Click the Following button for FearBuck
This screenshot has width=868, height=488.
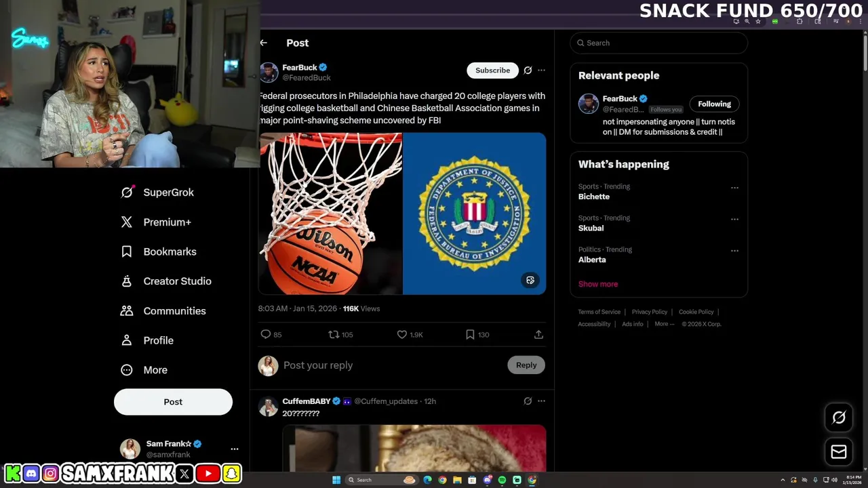[x=714, y=104]
